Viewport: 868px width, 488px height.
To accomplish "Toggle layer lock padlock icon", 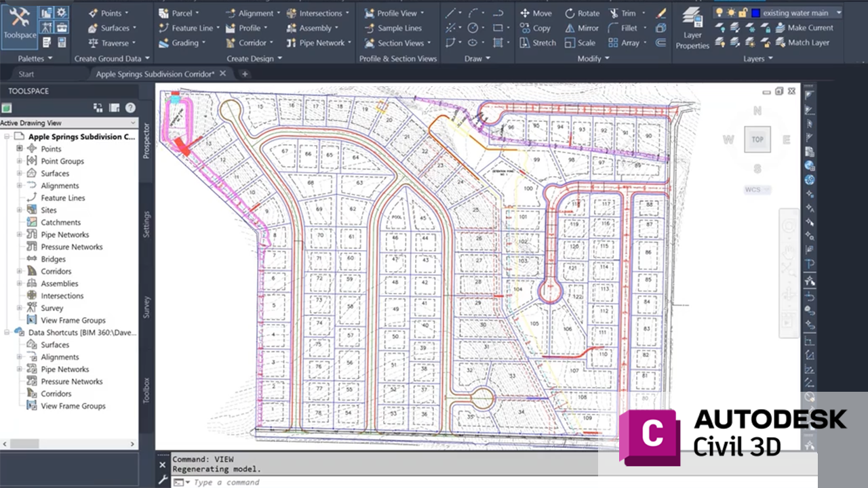I will [743, 12].
